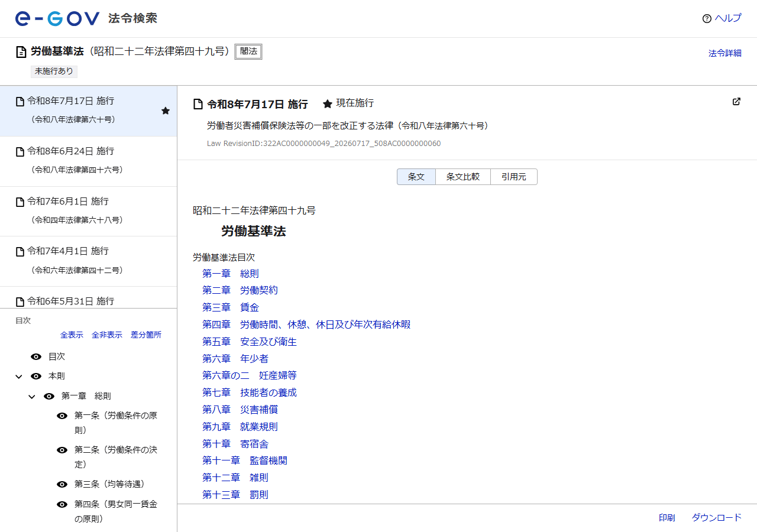Screen dimensions: 757x532
Task: Click the 差分箇所 link
Action: click(x=146, y=335)
